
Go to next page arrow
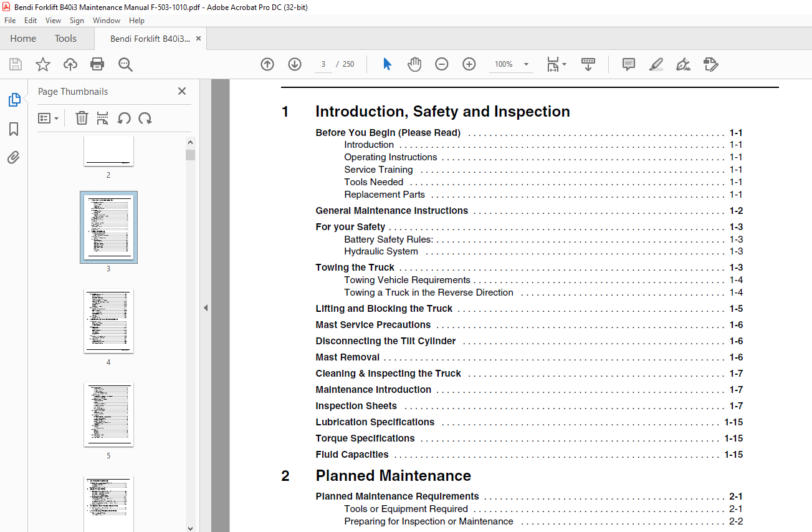295,64
